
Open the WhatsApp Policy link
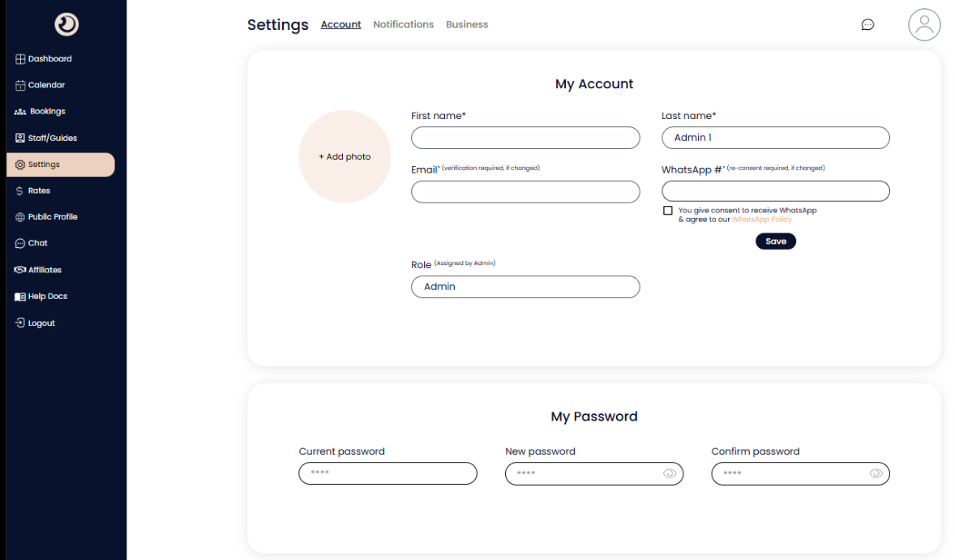click(x=761, y=220)
